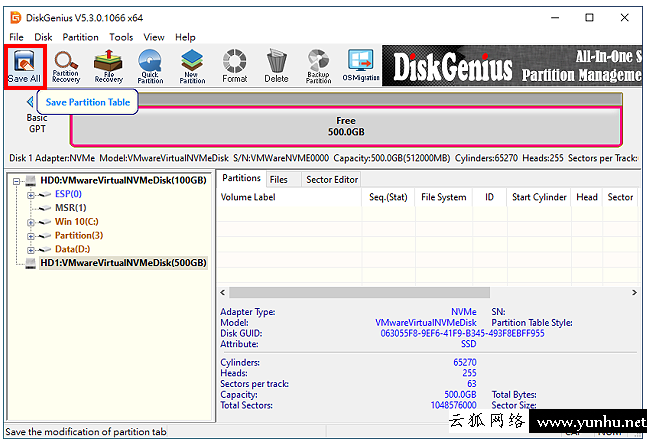Click the ID column header
This screenshot has width=650, height=444.
click(490, 197)
